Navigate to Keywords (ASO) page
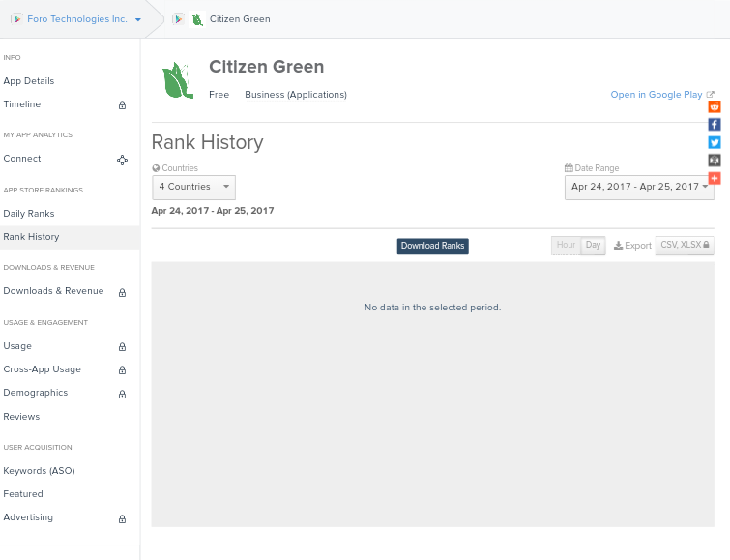The height and width of the screenshot is (560, 730). coord(39,471)
